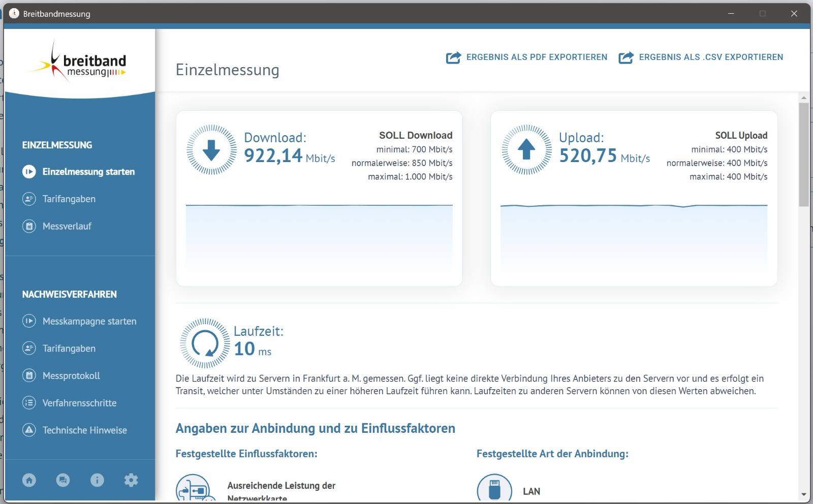
Task: Click the vertical scrollbar thumb
Action: [x=803, y=154]
